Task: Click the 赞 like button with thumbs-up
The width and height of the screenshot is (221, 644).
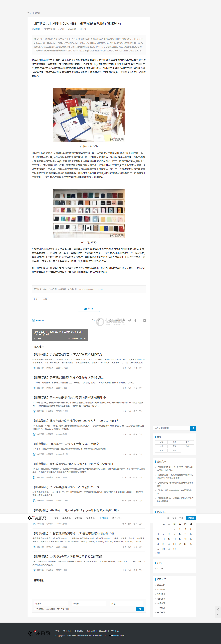Action: [x=89, y=309]
